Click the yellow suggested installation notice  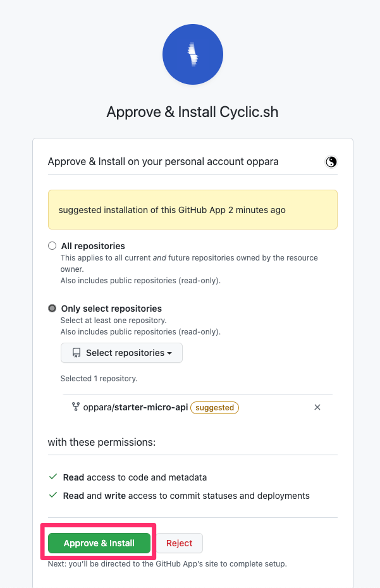click(192, 210)
